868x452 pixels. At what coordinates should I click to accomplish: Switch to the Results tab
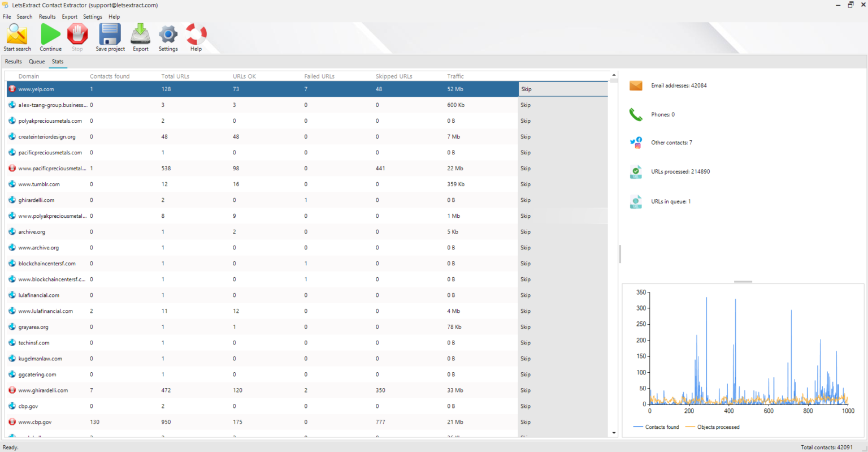[x=13, y=61]
